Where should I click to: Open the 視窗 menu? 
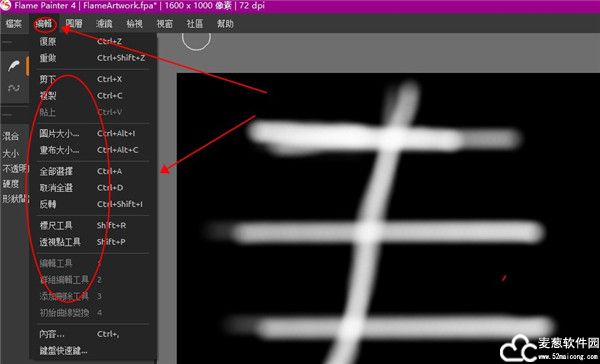click(x=165, y=24)
